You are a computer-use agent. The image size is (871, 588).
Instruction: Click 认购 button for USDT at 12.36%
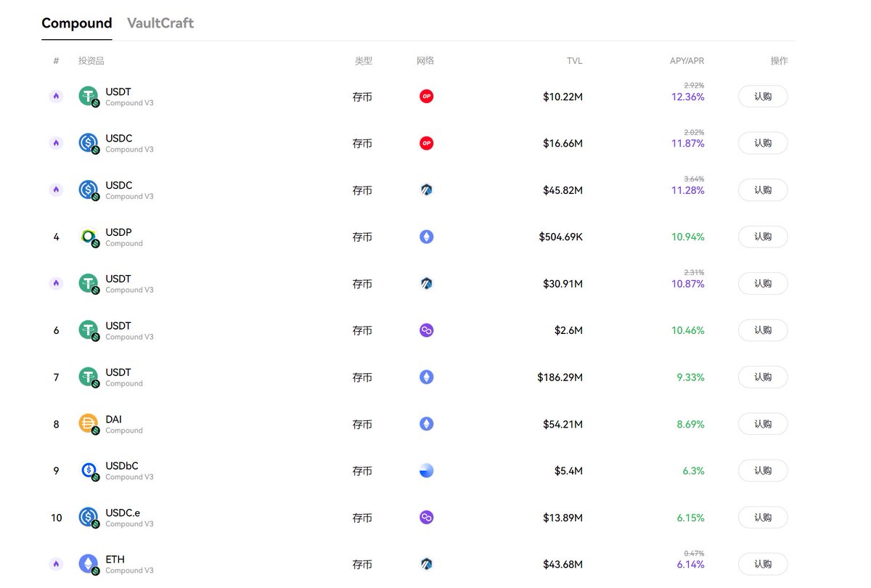tap(763, 97)
